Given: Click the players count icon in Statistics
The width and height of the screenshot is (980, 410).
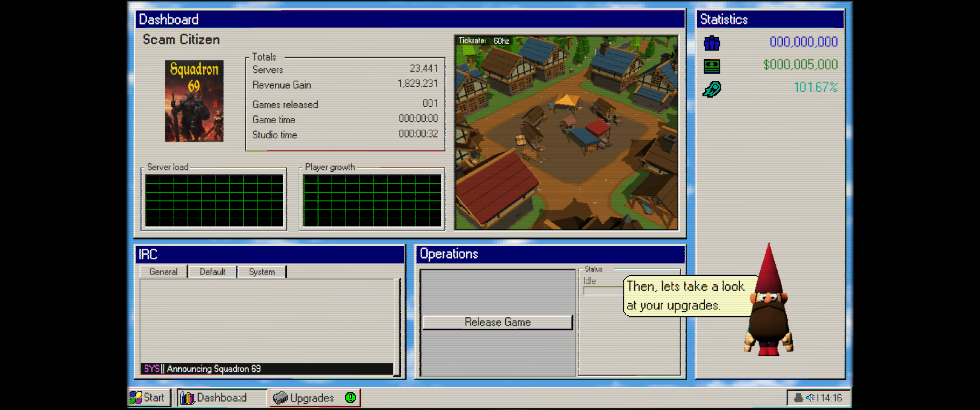Looking at the screenshot, I should pyautogui.click(x=712, y=43).
